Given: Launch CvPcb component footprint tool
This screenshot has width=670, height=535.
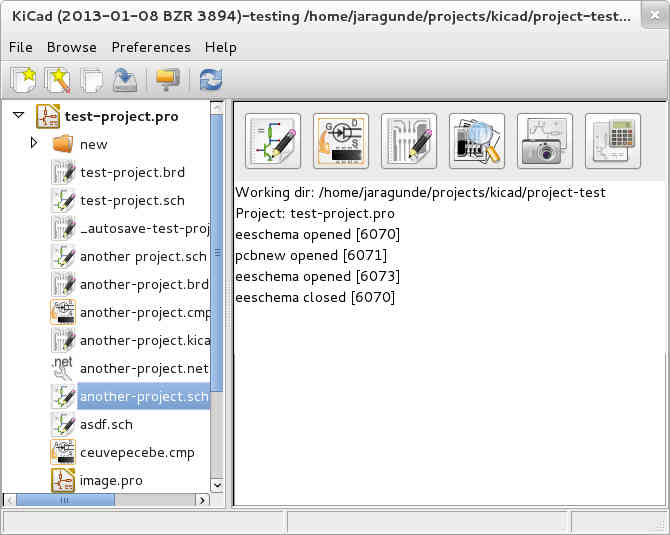Looking at the screenshot, I should tap(341, 141).
